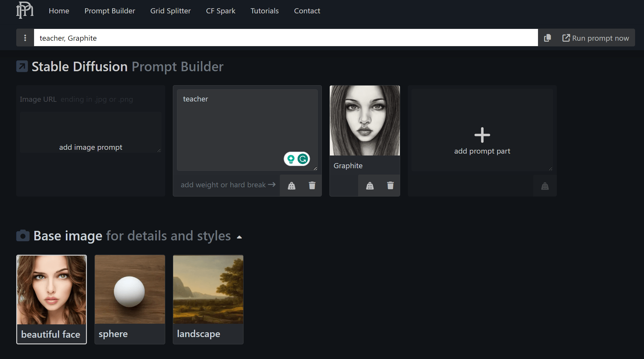Click the plus to add prompt part
The width and height of the screenshot is (644, 359).
click(482, 135)
